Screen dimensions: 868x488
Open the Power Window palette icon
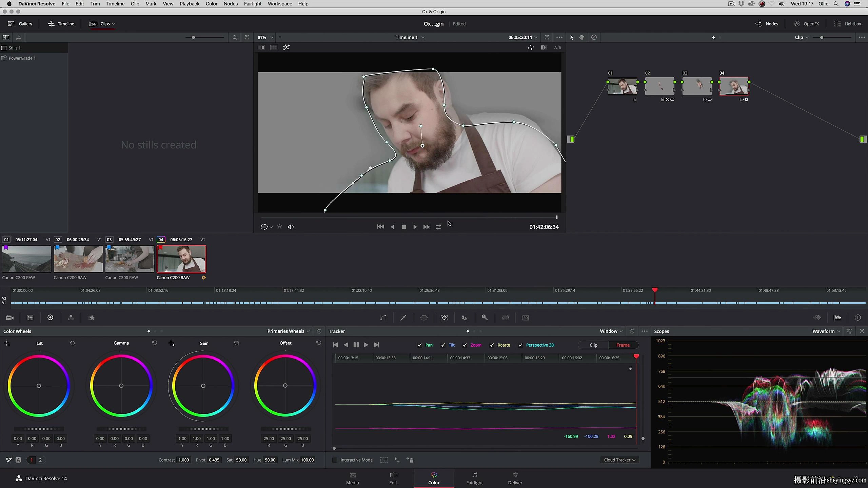click(x=424, y=318)
